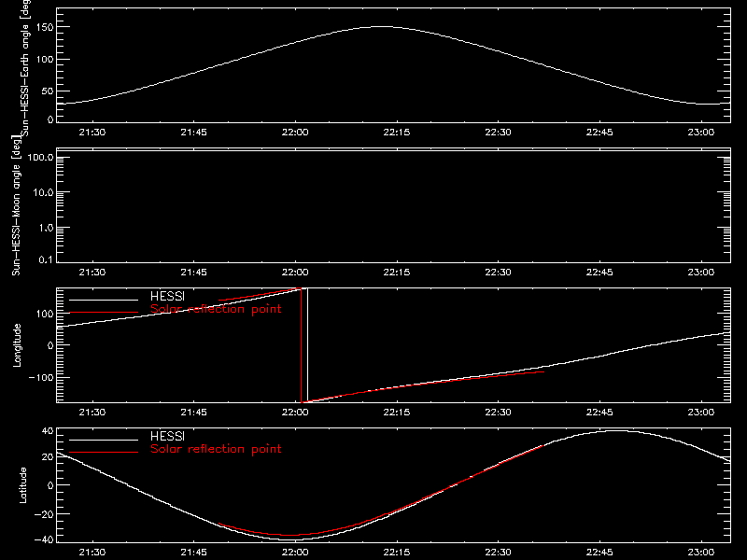Choose 23:00 label under the Longitude plot
Screen dimensions: 747x560
click(x=701, y=413)
